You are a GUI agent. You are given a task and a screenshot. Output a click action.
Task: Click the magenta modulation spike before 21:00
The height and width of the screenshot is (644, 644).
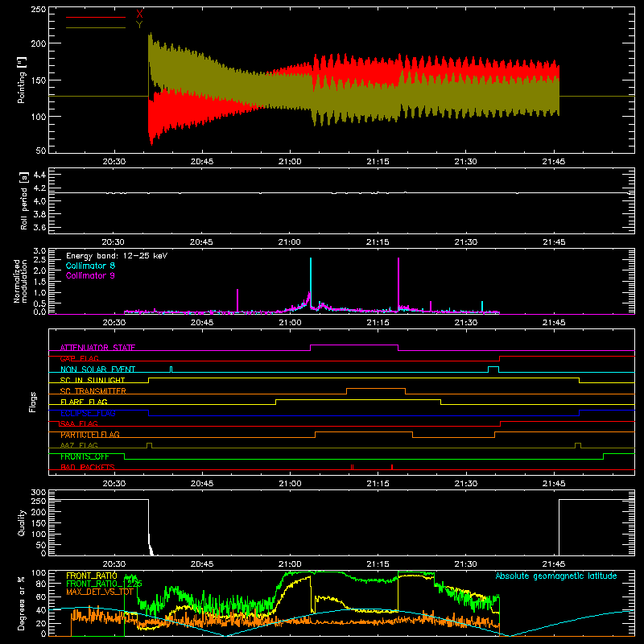(x=237, y=300)
